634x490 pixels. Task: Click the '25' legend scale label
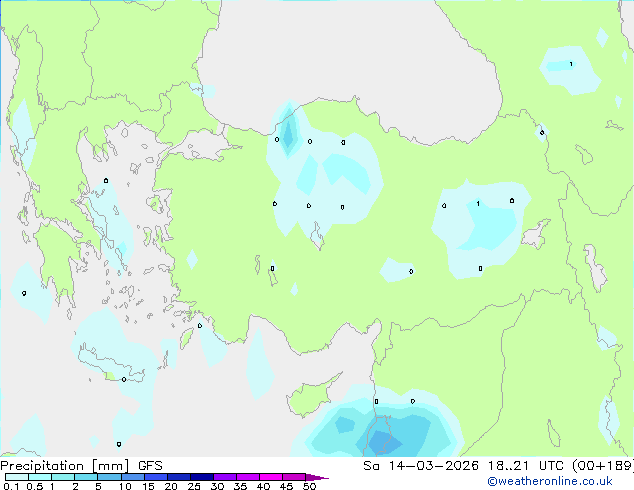[194, 486]
